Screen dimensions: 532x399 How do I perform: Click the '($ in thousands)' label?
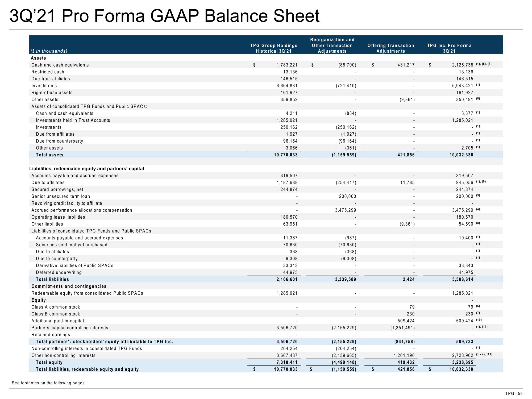click(49, 51)
